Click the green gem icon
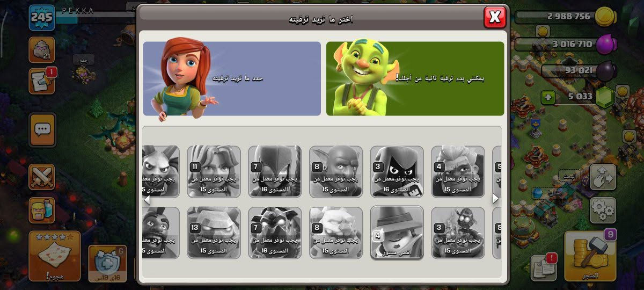 (606, 97)
